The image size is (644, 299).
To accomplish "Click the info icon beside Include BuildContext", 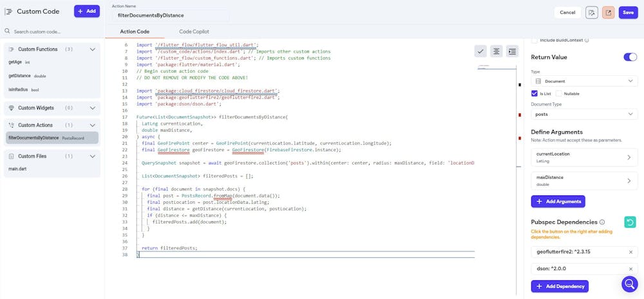I will (x=587, y=41).
